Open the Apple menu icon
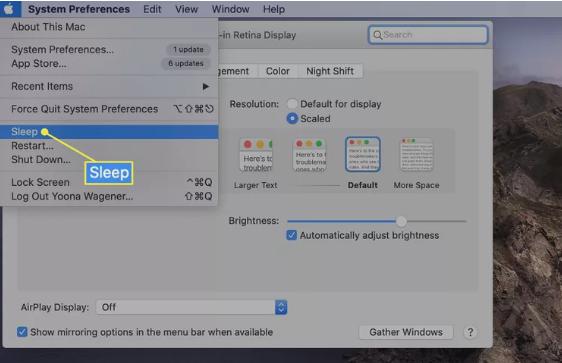Viewport: 562px width, 363px height. click(10, 9)
